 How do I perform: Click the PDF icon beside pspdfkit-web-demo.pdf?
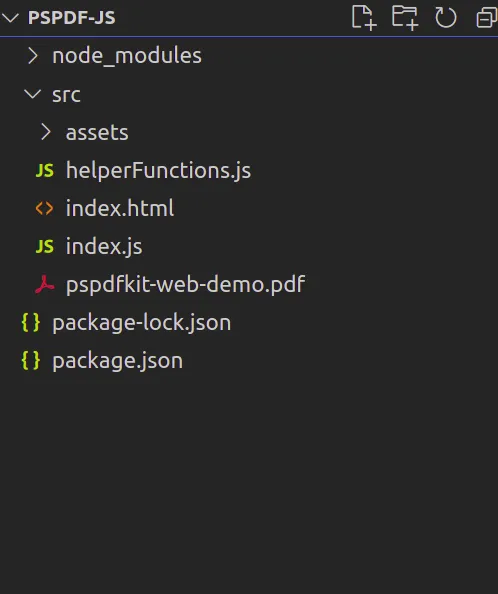tap(45, 284)
